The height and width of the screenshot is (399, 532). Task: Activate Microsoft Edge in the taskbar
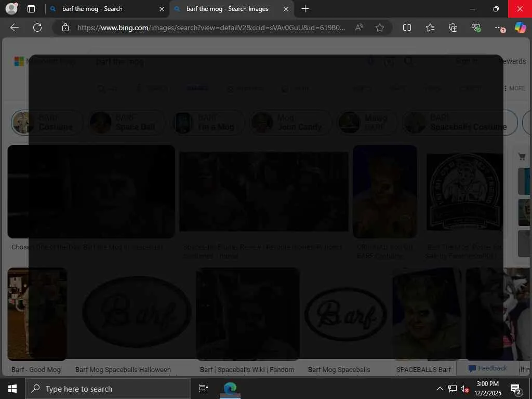coord(230,389)
